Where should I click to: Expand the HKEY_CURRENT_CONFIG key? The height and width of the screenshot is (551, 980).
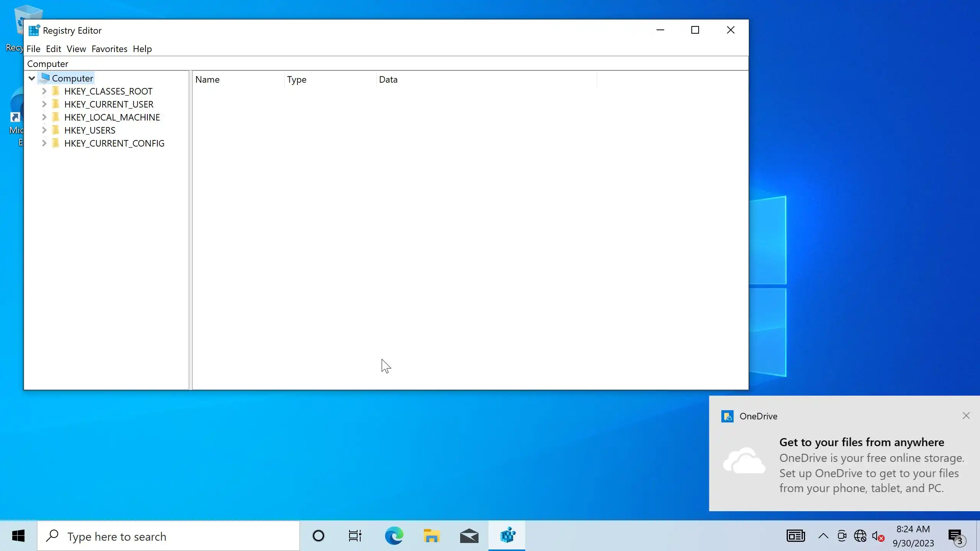(44, 143)
